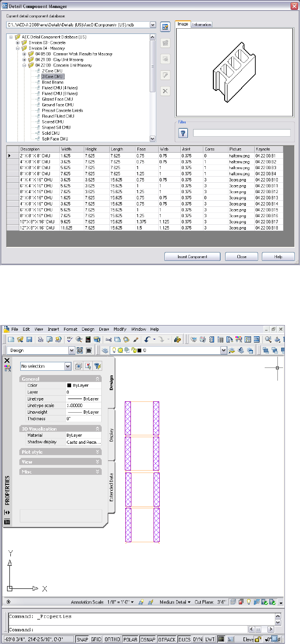Click the lock icon in status bar
The width and height of the screenshot is (300, 644).
tap(258, 639)
